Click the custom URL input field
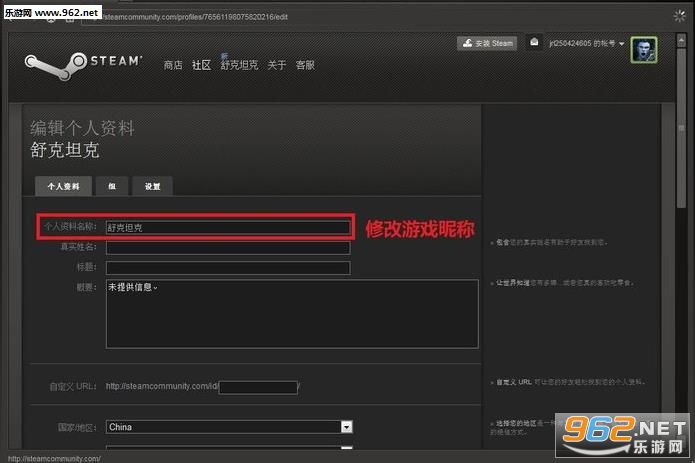 (258, 387)
